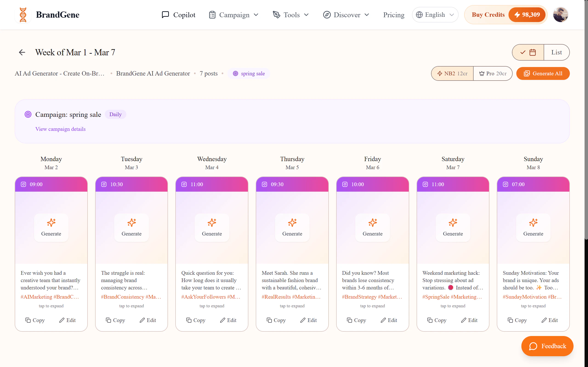The image size is (588, 367).
Task: Click the back arrow beside Week of Mar 1
Action: pyautogui.click(x=22, y=52)
